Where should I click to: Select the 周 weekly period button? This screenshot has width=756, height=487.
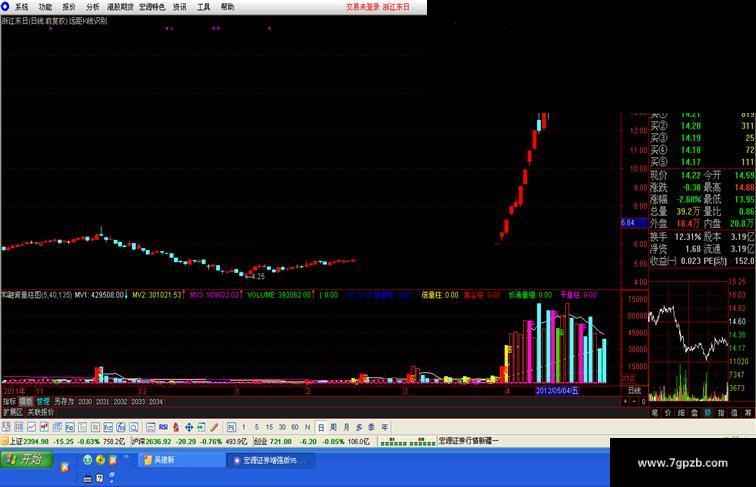pos(334,427)
